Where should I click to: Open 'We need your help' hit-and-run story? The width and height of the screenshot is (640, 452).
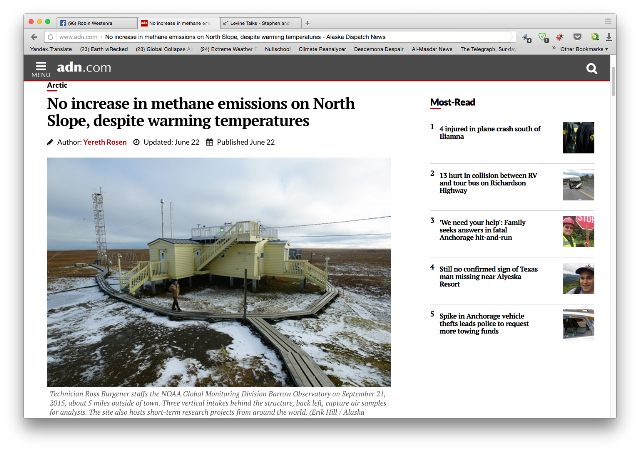point(482,230)
